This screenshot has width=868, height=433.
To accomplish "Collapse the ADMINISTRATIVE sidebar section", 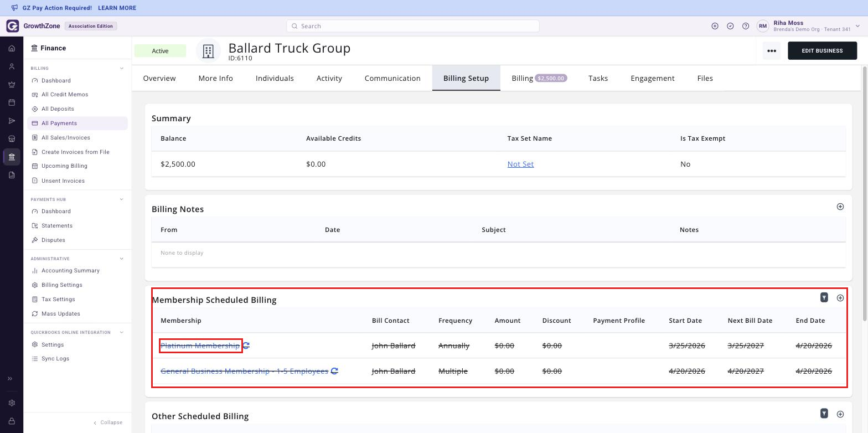I will pyautogui.click(x=122, y=259).
